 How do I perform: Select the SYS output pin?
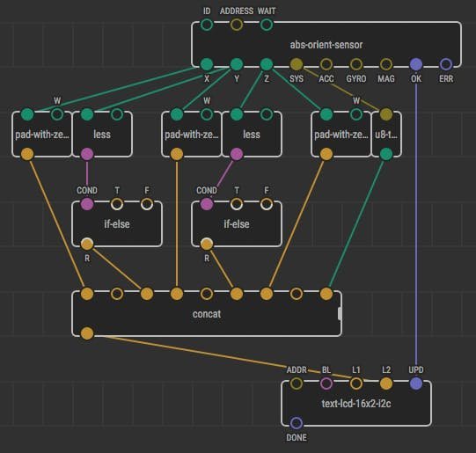(297, 64)
